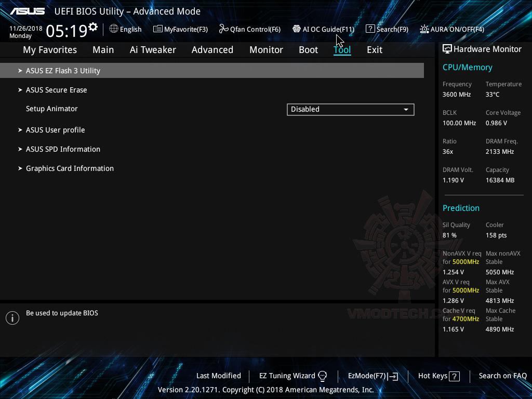Toggle AURA ON/OFF(F4)
Viewport: 532px width, 399px height.
pyautogui.click(x=457, y=29)
